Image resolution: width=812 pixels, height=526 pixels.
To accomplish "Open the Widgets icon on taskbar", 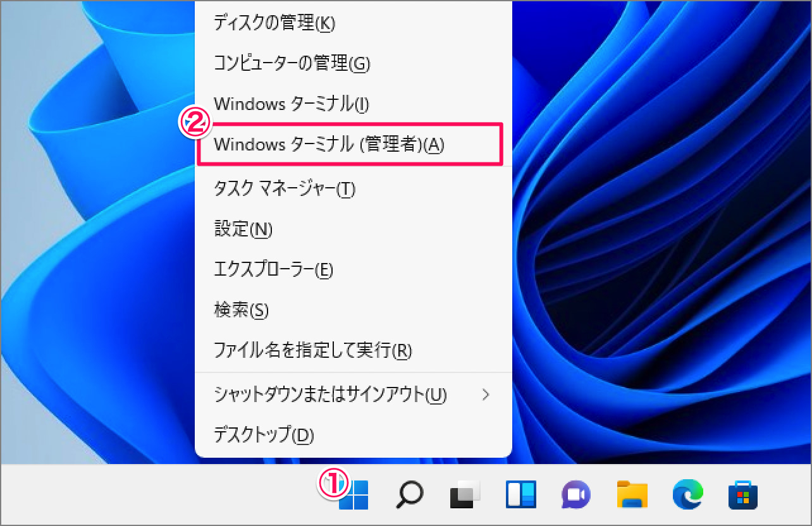I will point(520,494).
